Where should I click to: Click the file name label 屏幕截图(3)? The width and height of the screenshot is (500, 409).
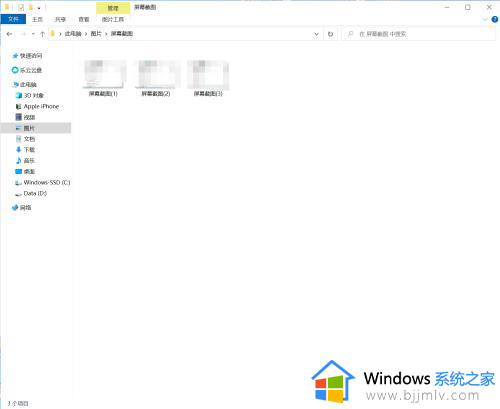pos(208,94)
